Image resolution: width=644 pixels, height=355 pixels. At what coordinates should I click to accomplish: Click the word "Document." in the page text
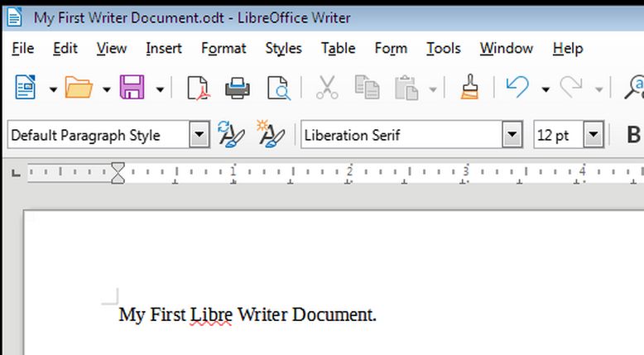(334, 314)
